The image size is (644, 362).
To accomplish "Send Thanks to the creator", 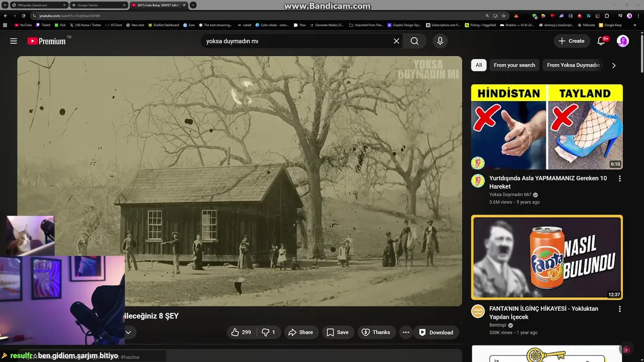I will tap(376, 332).
